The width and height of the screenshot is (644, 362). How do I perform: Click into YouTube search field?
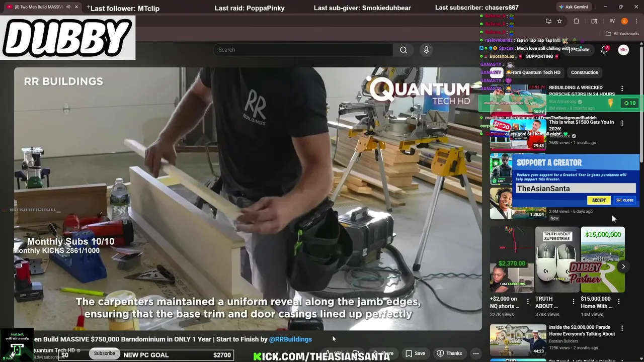pos(303,50)
